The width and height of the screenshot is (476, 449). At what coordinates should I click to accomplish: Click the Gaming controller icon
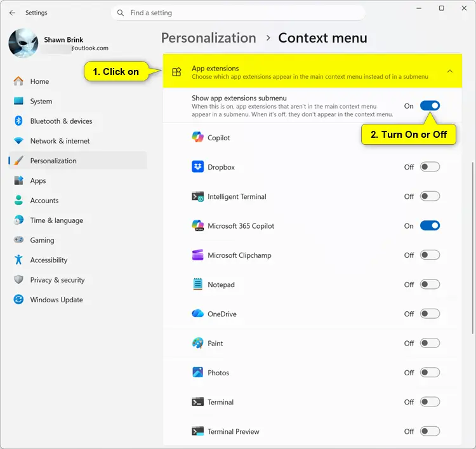point(18,239)
